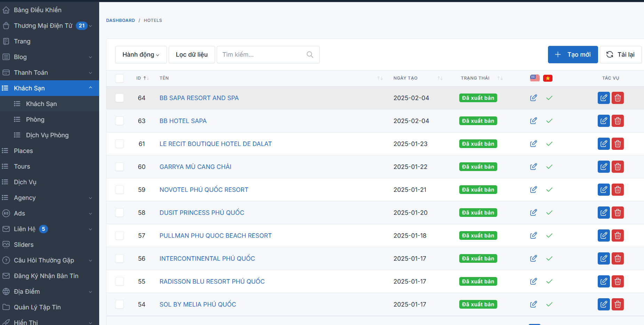This screenshot has height=325, width=644.
Task: Select row checkbox for hotel ID 61
Action: (x=119, y=144)
